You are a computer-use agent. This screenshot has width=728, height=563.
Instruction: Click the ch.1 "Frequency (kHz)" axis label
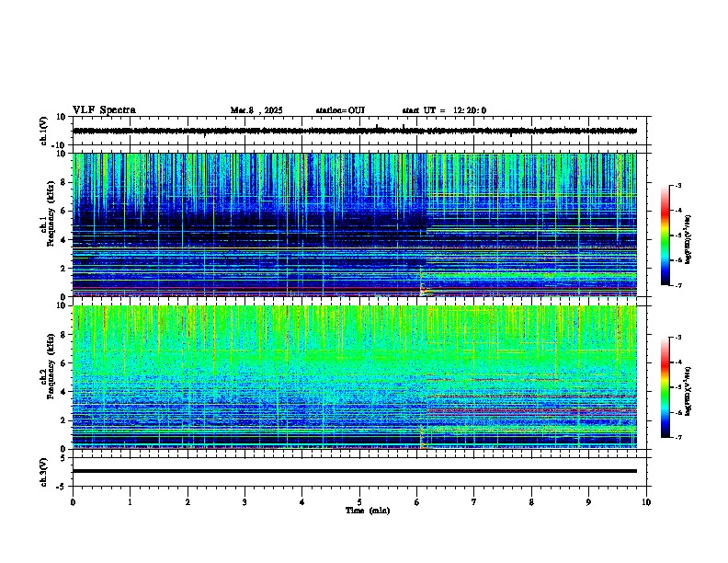pos(51,213)
